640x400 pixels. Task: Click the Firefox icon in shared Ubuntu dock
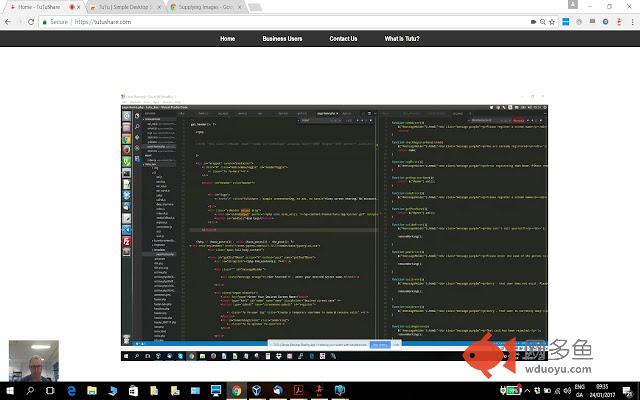(127, 150)
